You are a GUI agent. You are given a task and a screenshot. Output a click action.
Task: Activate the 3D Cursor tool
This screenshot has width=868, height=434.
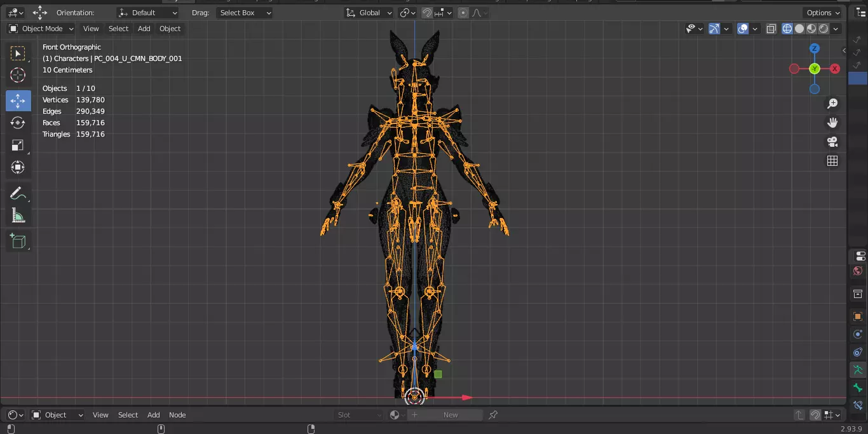pos(18,75)
